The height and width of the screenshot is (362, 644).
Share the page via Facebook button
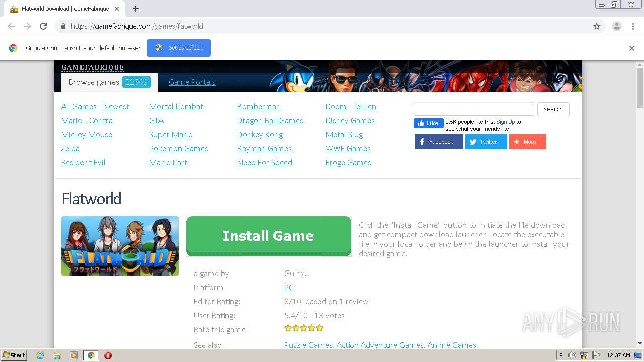[439, 142]
